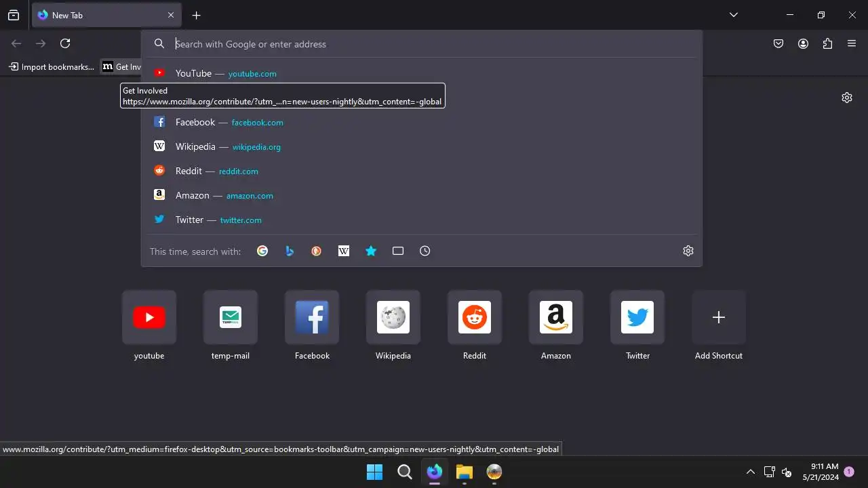
Task: Select Wikipedia suggestion in address dropdown
Action: pyautogui.click(x=421, y=146)
